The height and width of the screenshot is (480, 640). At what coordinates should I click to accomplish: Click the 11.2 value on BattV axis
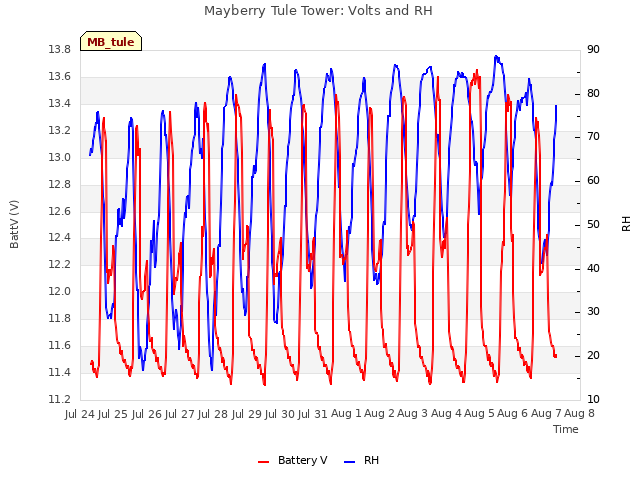point(59,400)
